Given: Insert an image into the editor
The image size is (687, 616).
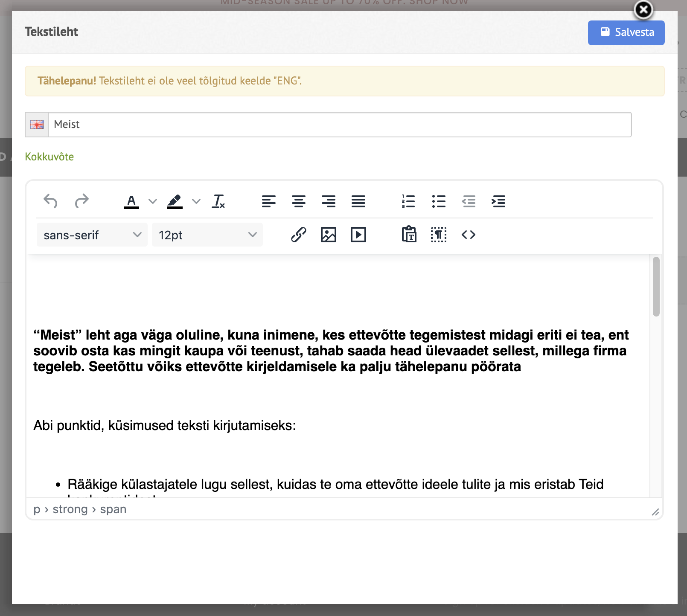Looking at the screenshot, I should [329, 235].
